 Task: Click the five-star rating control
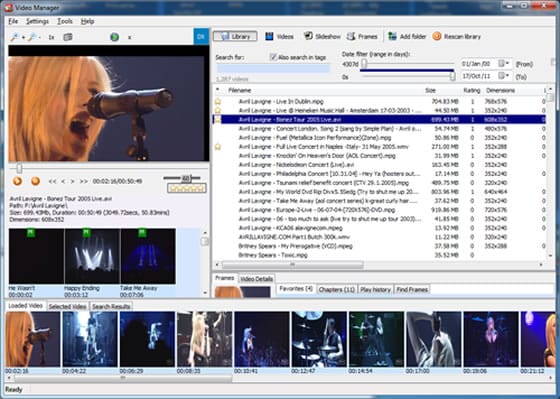(x=187, y=188)
